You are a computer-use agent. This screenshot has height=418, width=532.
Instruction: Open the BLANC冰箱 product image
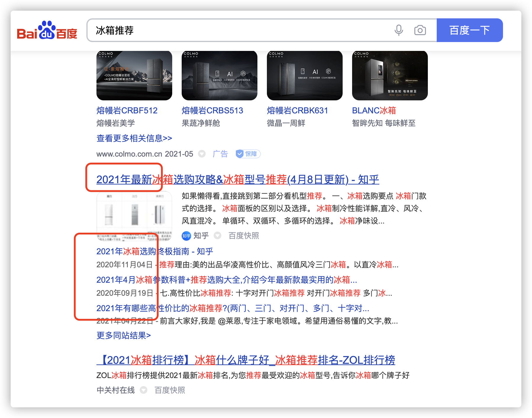pyautogui.click(x=390, y=75)
